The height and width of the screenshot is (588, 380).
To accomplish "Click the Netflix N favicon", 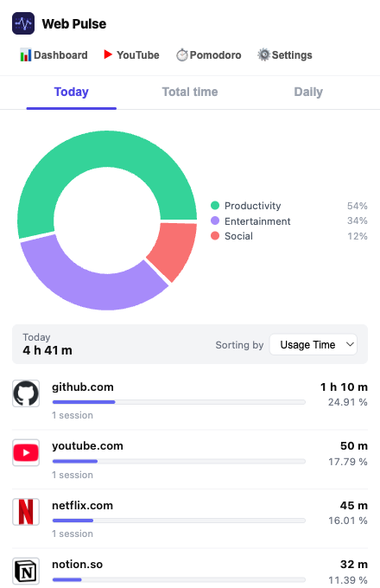I will (x=26, y=512).
